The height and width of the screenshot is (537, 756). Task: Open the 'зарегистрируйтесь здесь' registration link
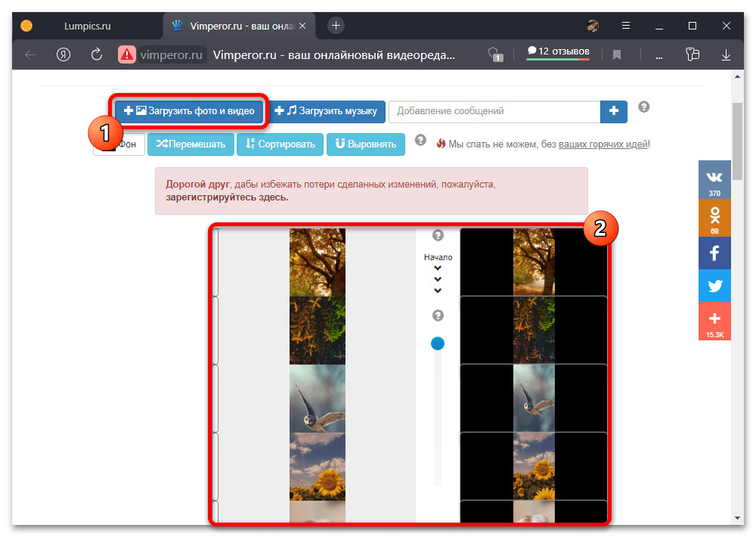222,197
